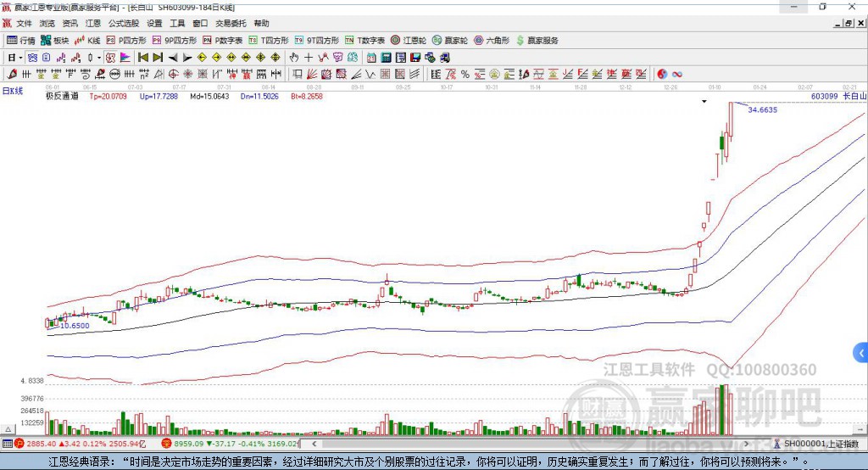The height and width of the screenshot is (470, 868).
Task: Click the 10.6500 low price label
Action: [75, 325]
